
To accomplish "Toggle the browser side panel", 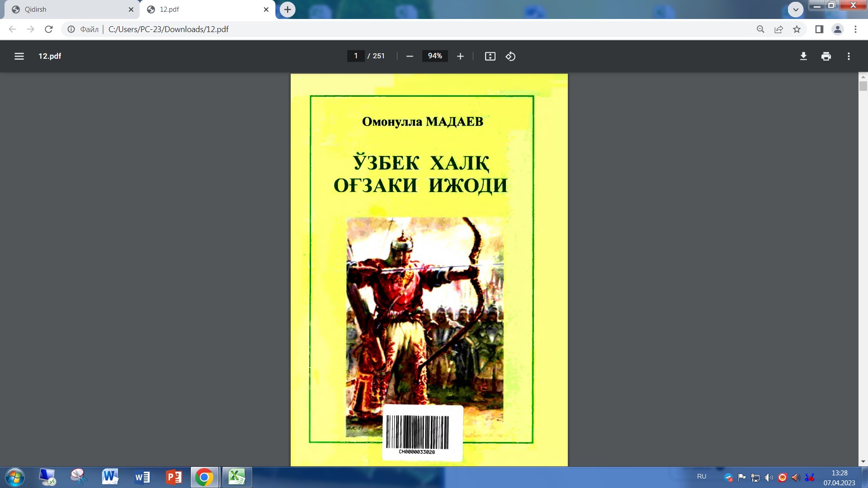I will click(x=819, y=29).
